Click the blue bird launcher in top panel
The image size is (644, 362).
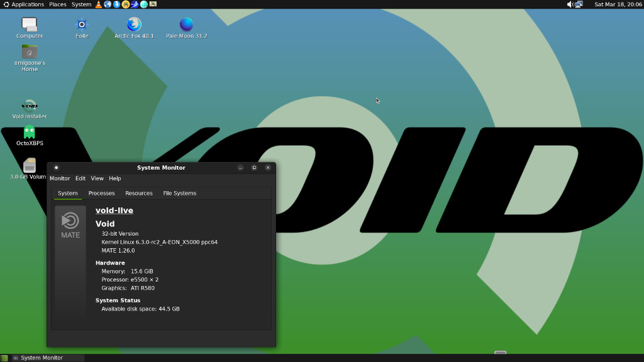135,4
